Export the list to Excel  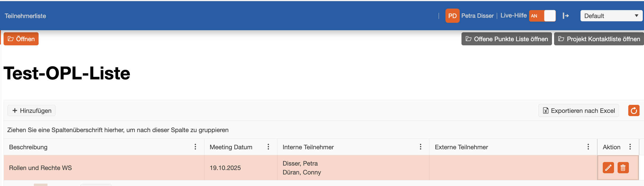click(578, 110)
